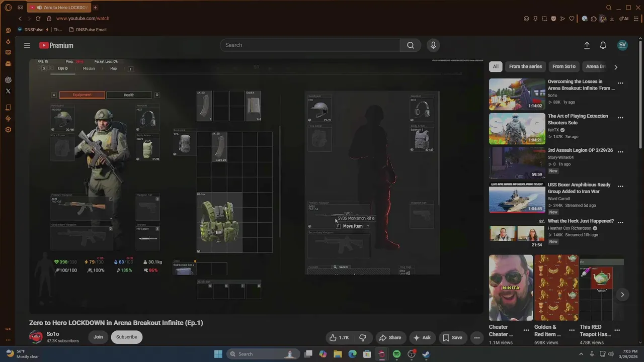Open Steam from the taskbar
This screenshot has width=644, height=362.
426,354
